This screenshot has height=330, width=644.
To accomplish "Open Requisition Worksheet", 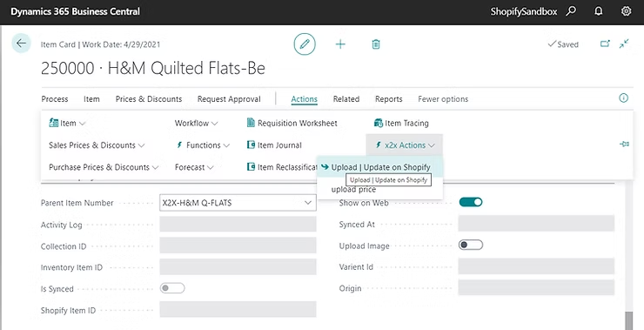I will [x=298, y=123].
